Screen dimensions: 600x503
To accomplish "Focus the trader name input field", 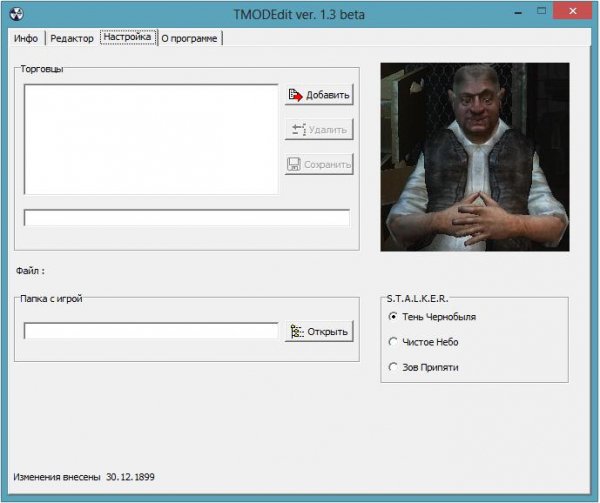I will click(187, 218).
